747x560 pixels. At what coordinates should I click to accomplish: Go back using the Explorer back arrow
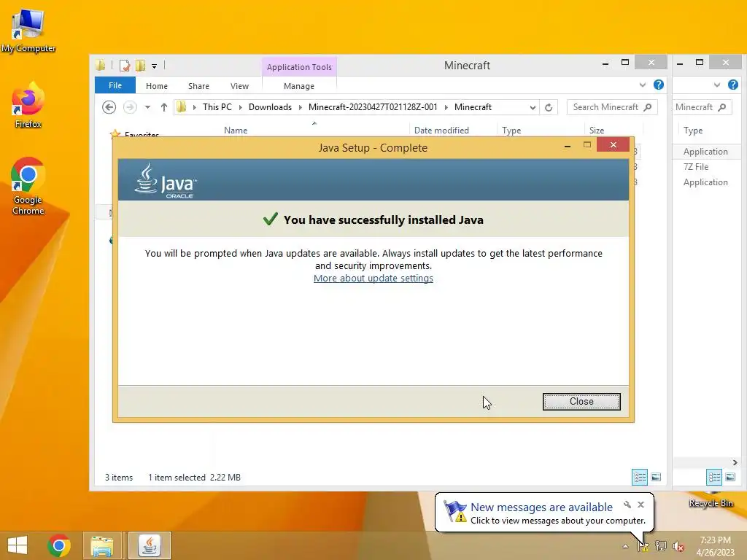click(109, 107)
